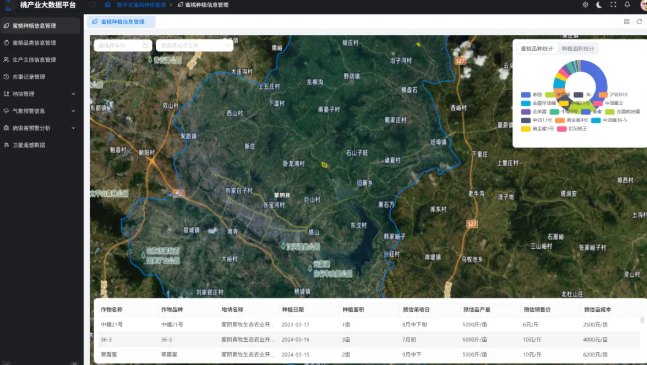Screen dimensions: 647x365
Task: Click 桃产业大数据平台 title
Action: tap(48, 5)
